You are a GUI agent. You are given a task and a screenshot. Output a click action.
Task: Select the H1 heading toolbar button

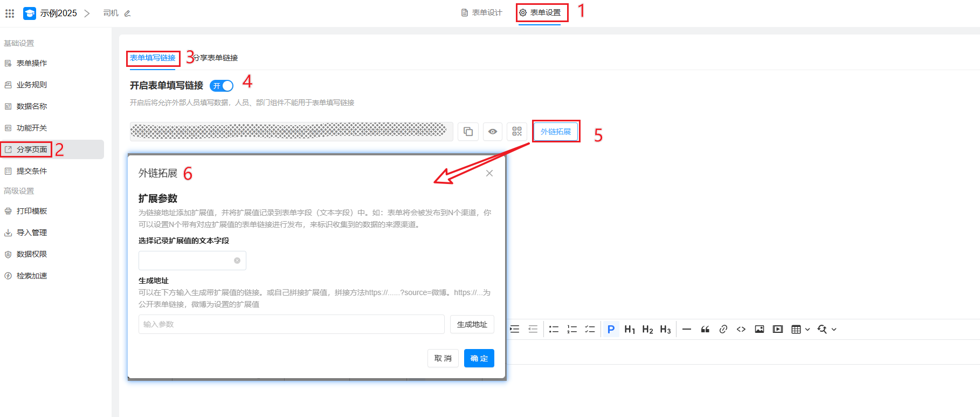coord(629,329)
